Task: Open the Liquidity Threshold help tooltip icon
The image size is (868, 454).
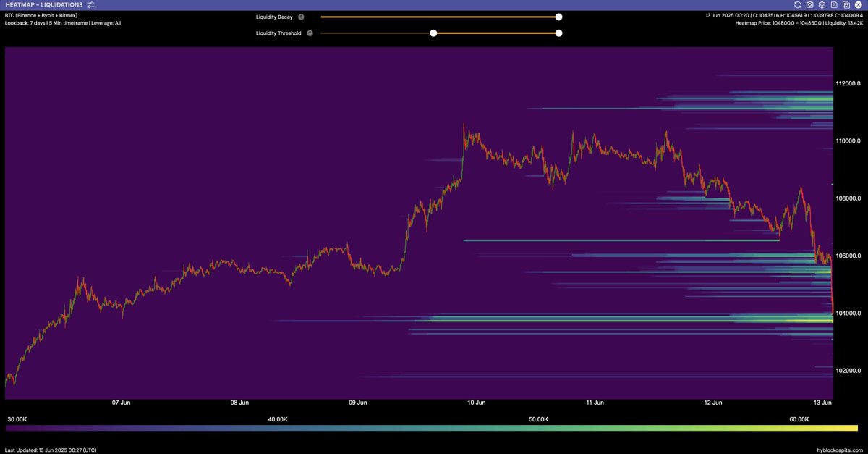Action: 310,33
